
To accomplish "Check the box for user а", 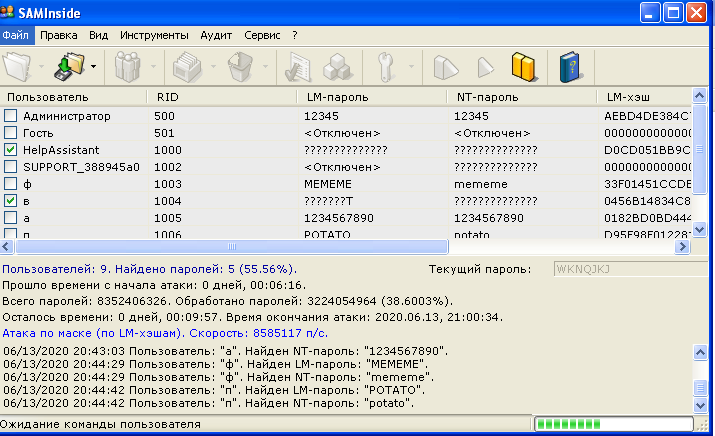I will coord(10,218).
